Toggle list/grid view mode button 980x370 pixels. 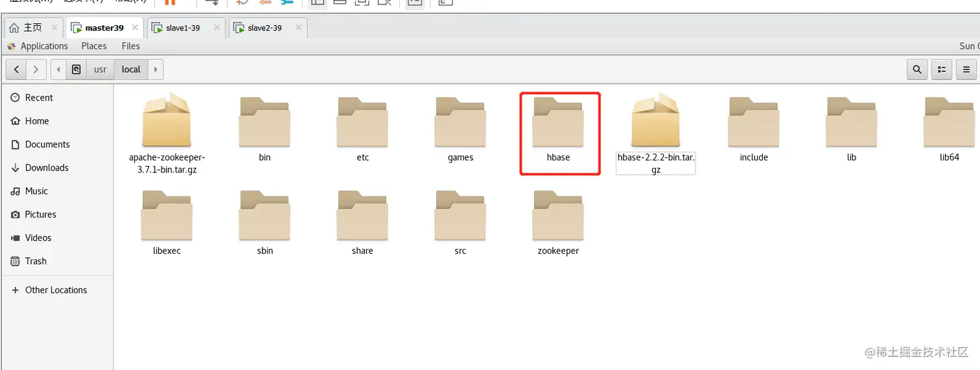click(942, 69)
